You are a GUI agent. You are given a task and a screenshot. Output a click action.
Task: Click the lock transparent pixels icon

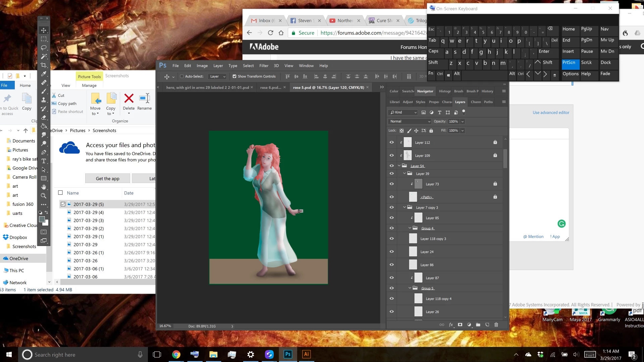click(401, 131)
